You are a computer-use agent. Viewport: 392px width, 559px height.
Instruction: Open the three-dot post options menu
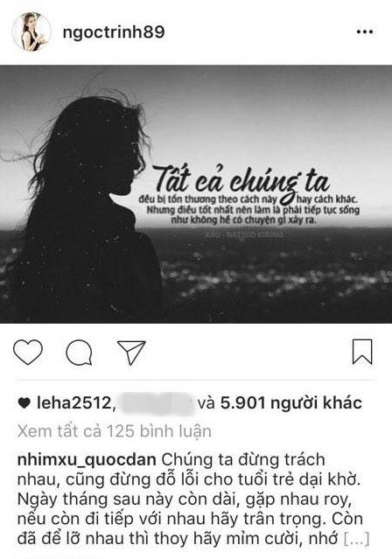pos(365,32)
